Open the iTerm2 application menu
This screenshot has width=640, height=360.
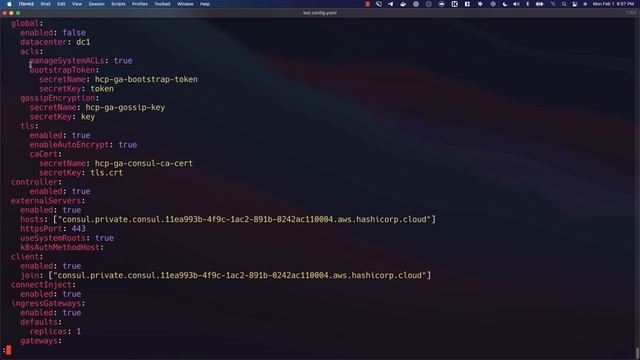tap(26, 4)
